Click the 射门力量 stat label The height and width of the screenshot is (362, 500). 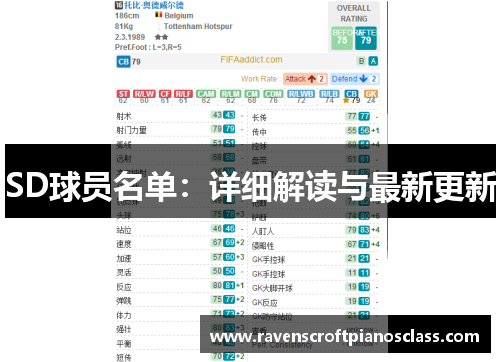(131, 130)
